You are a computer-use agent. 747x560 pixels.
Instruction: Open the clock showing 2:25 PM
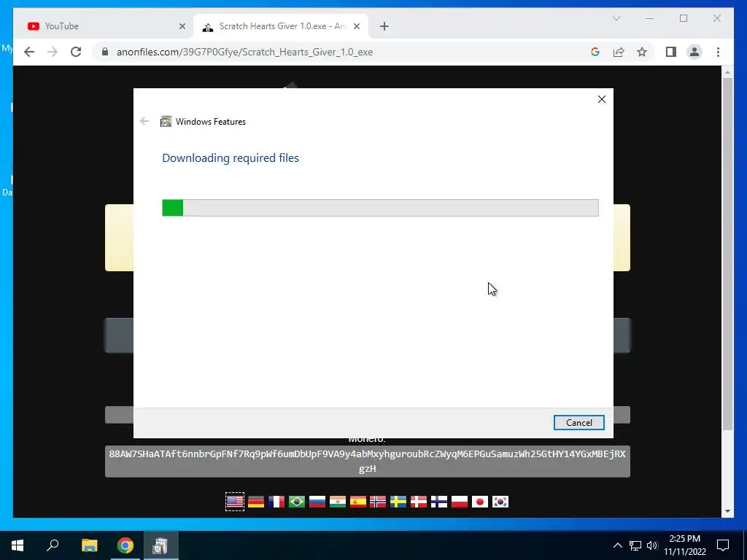684,545
